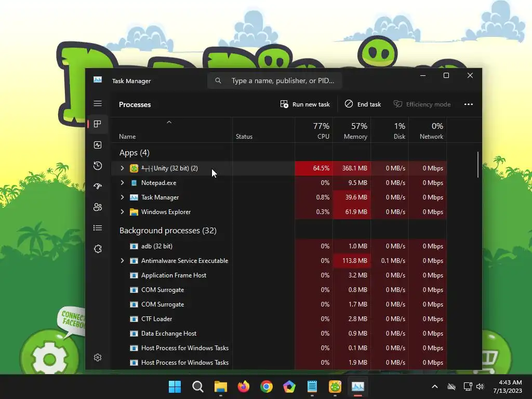
Task: Click the Background processes (32) heading
Action: 168,231
